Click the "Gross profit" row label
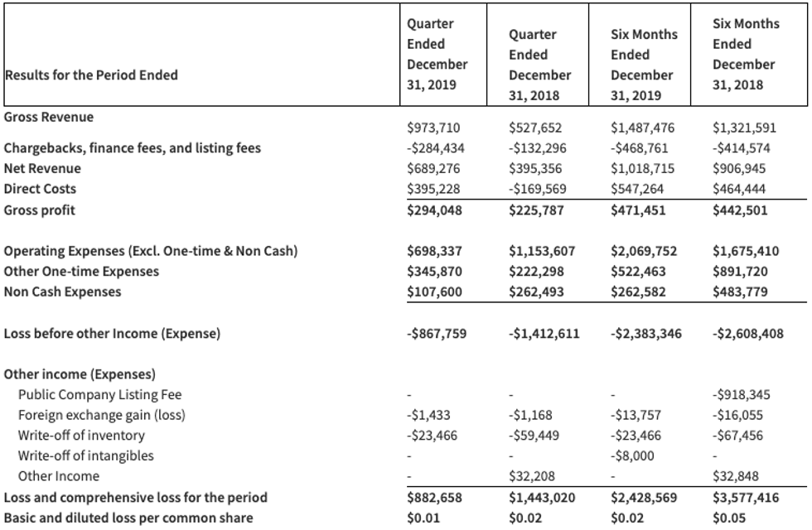 coord(40,210)
